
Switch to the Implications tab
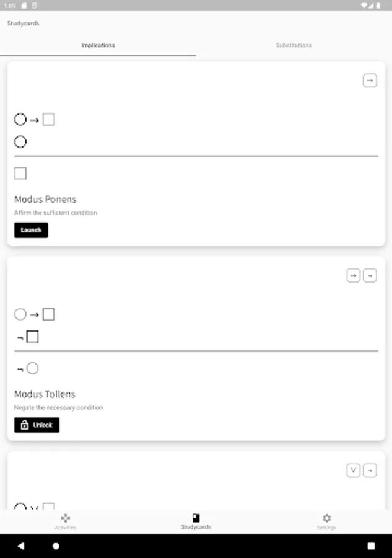coord(98,45)
